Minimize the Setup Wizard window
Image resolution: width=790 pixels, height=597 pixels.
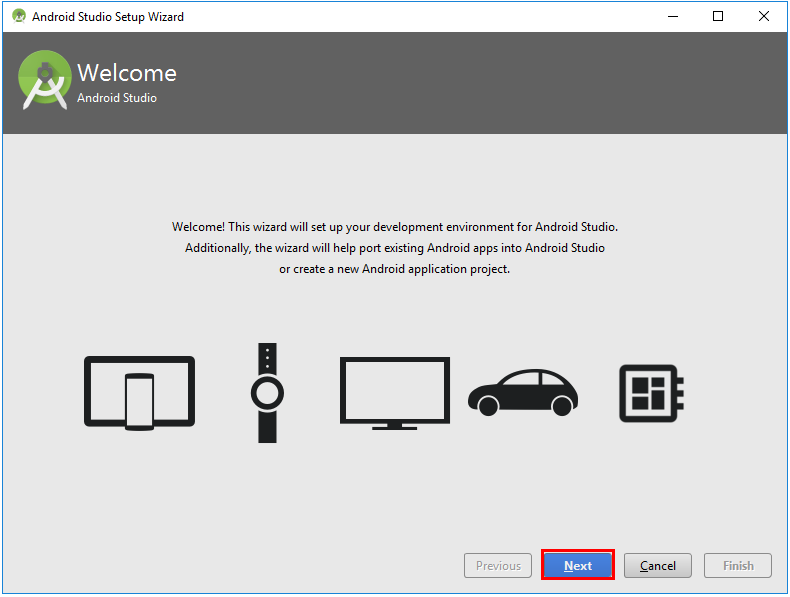pos(673,16)
